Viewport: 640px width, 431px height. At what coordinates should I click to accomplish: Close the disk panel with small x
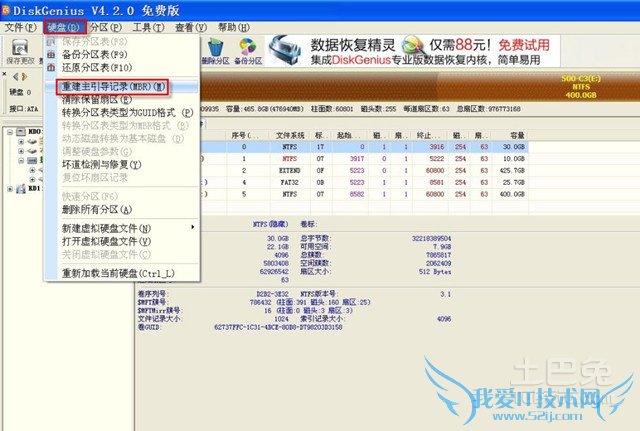click(4, 74)
